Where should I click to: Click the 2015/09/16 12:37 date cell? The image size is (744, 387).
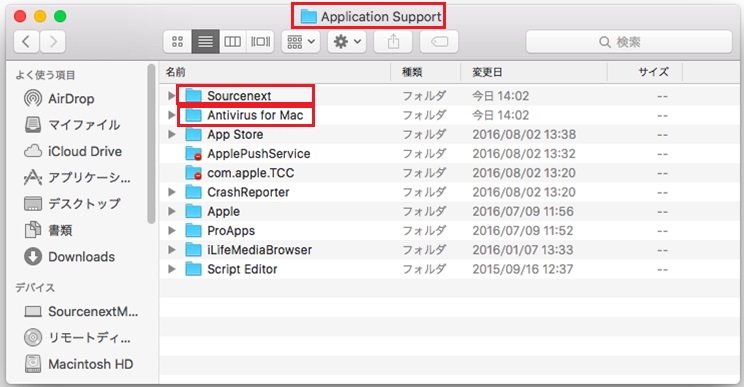click(x=522, y=269)
